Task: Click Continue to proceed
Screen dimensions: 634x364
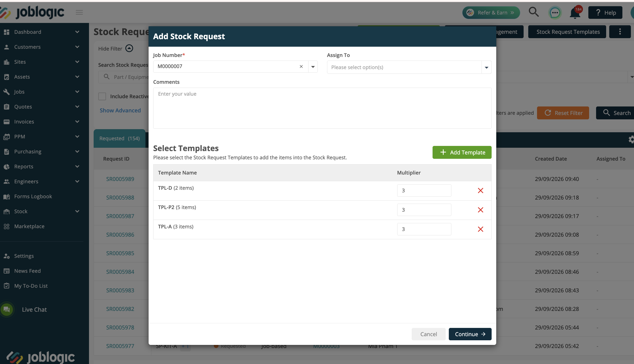Action: (470, 334)
